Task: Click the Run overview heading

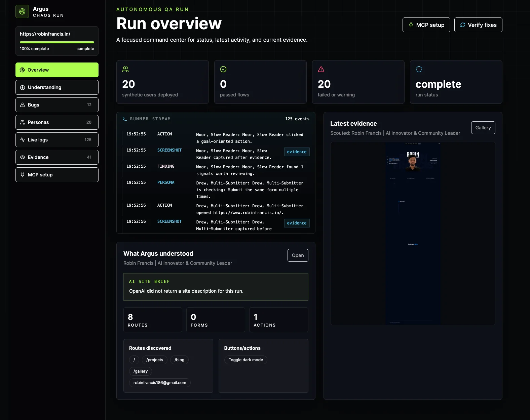Action: point(169,24)
